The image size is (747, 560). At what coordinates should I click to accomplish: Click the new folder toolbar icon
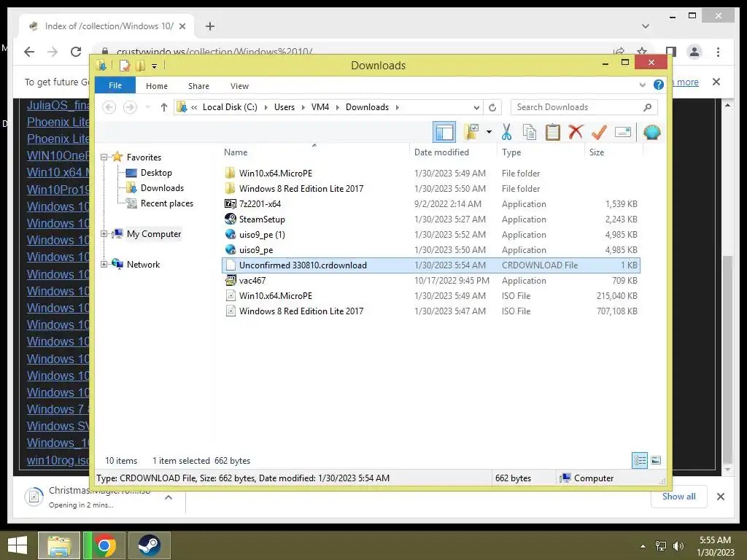pyautogui.click(x=471, y=133)
